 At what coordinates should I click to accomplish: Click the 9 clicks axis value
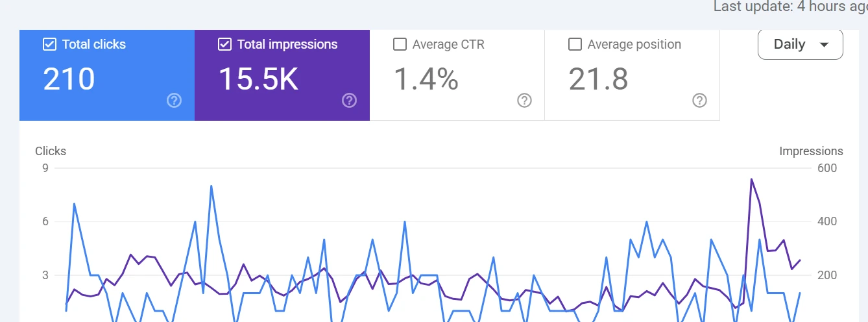click(45, 168)
